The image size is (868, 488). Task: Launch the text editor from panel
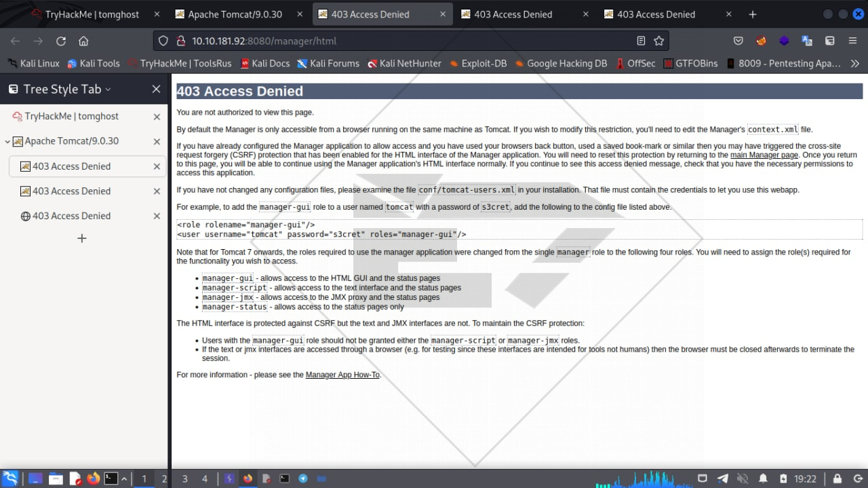click(75, 478)
